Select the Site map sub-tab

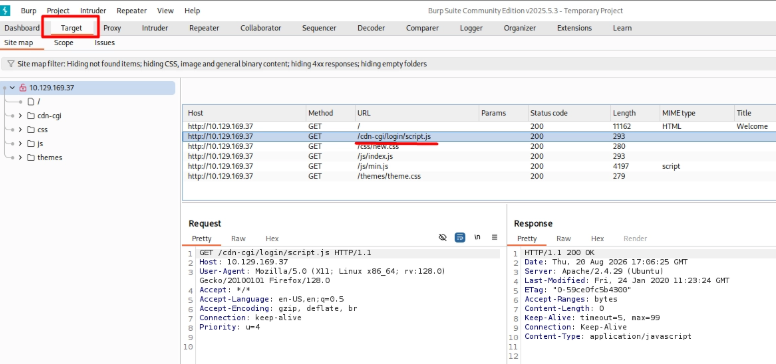[x=19, y=43]
